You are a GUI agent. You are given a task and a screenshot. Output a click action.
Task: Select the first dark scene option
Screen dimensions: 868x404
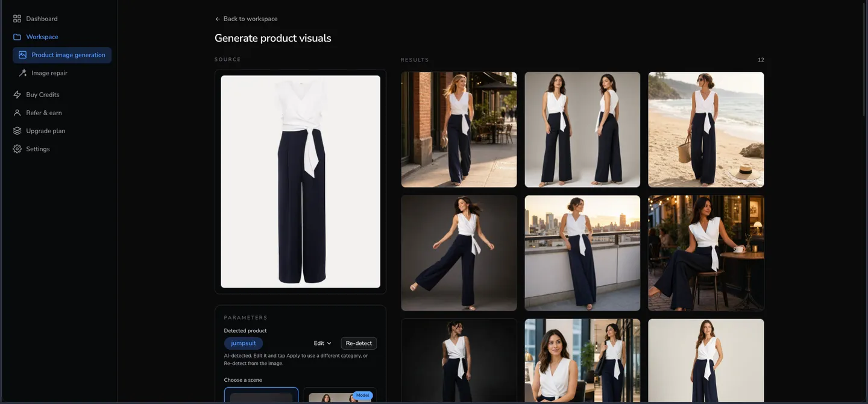point(261,396)
